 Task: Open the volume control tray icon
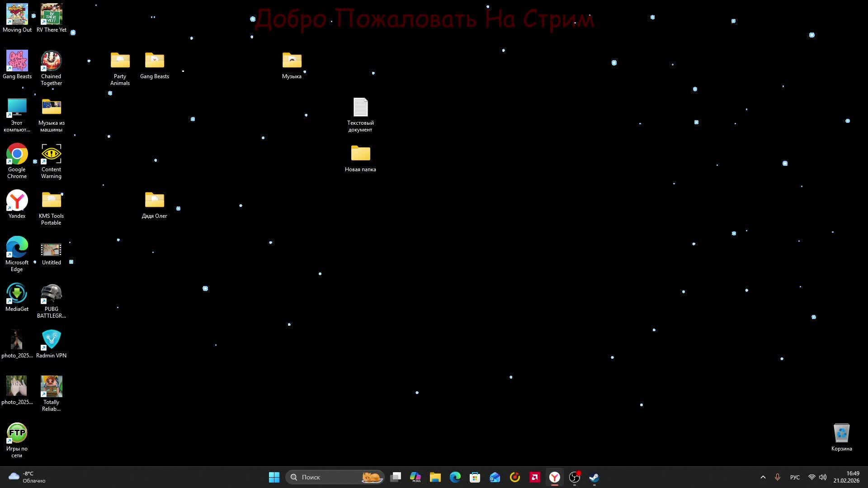[823, 477]
